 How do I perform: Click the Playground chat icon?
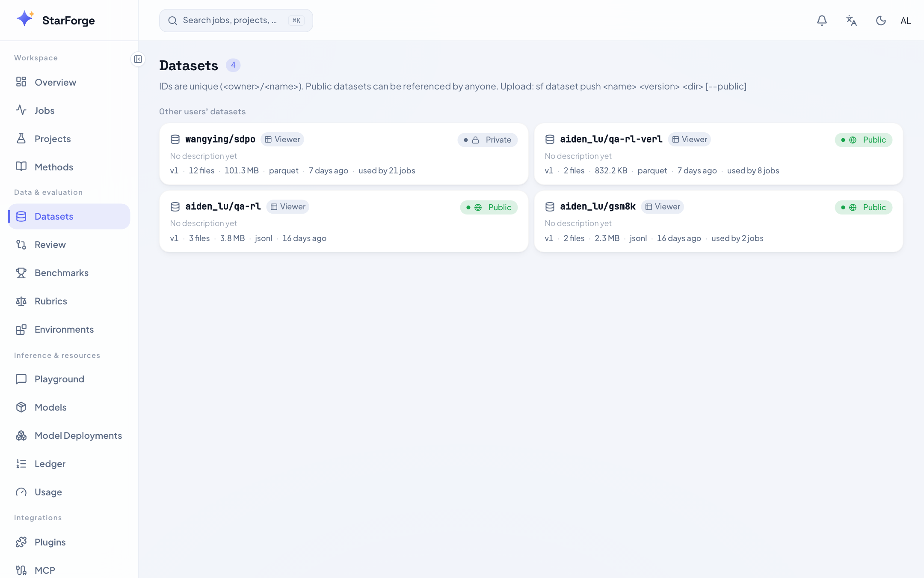pos(21,379)
